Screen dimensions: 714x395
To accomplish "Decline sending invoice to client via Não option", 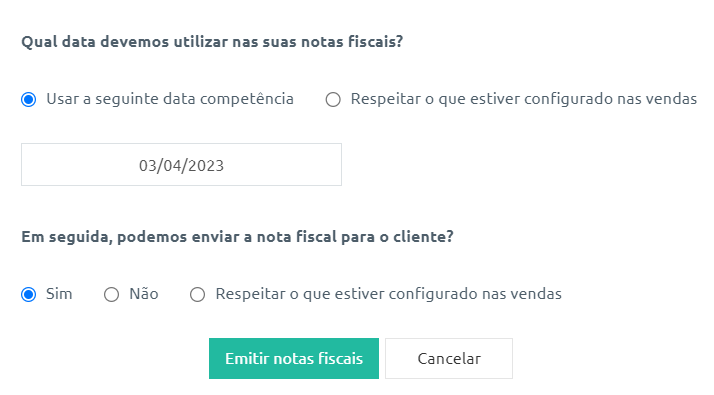I will click(111, 294).
